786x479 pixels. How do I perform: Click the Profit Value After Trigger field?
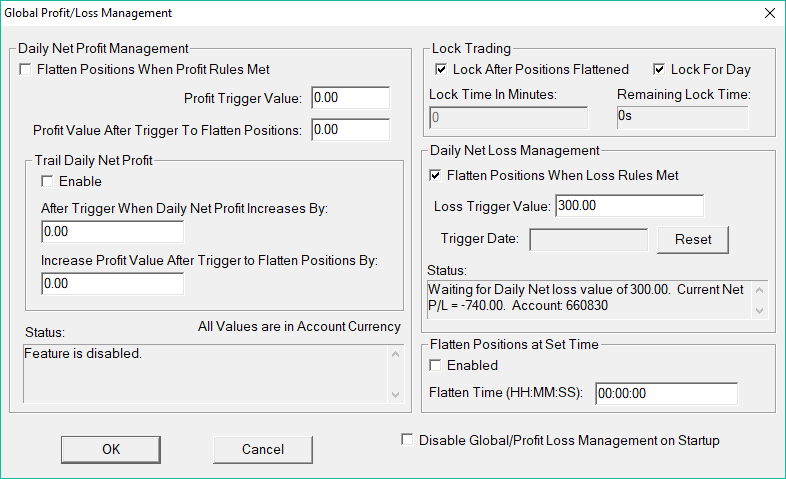pyautogui.click(x=350, y=130)
